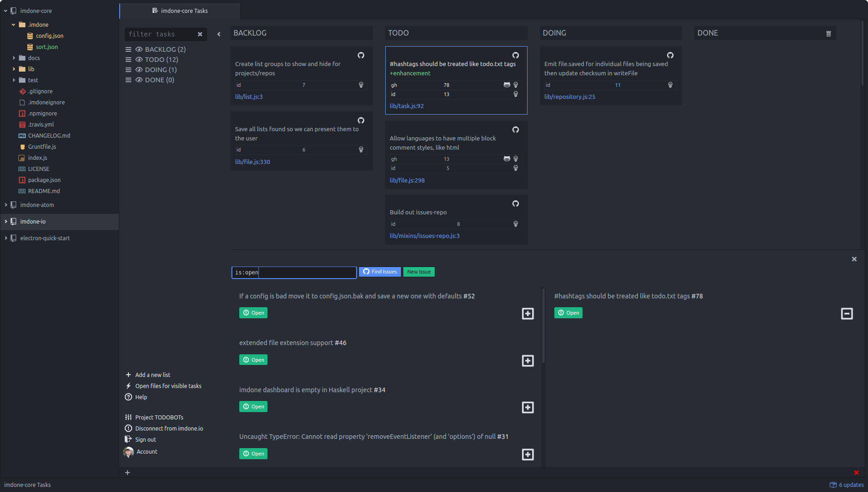Click the Find Issues button

point(380,272)
